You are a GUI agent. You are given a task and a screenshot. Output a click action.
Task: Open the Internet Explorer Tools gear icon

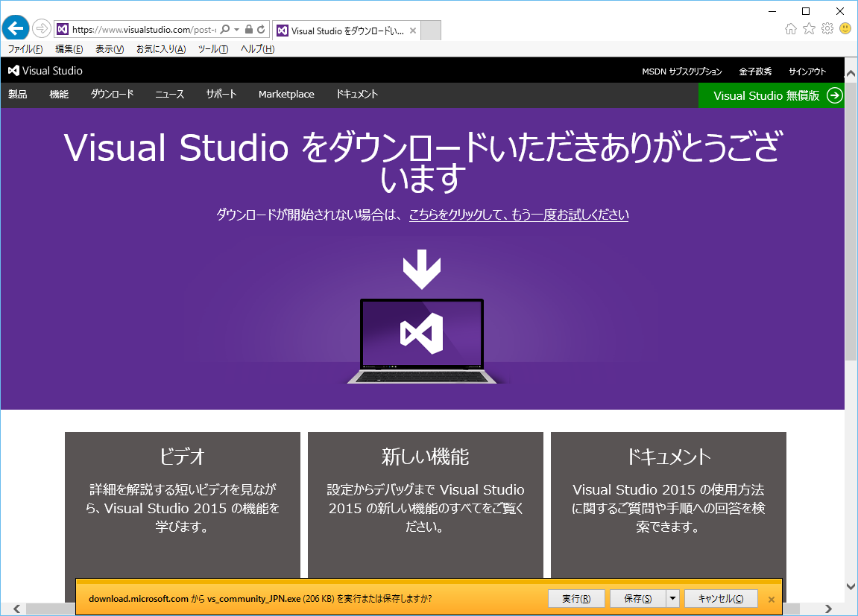826,28
